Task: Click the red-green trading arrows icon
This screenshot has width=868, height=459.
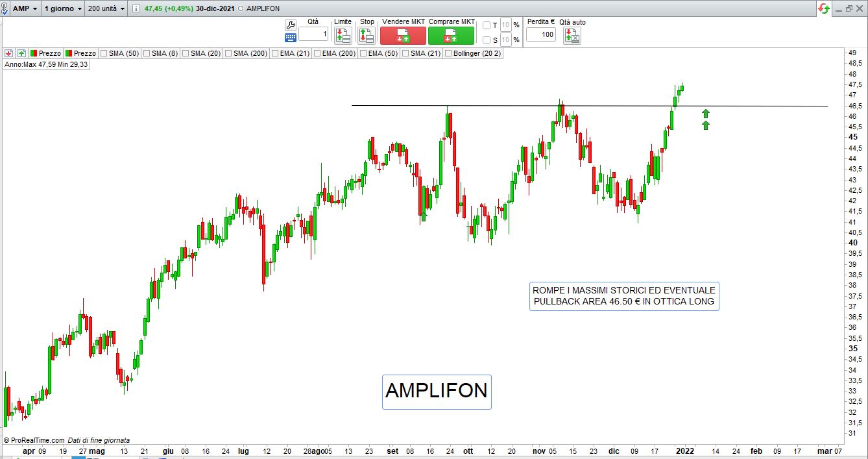Action: click(x=824, y=8)
